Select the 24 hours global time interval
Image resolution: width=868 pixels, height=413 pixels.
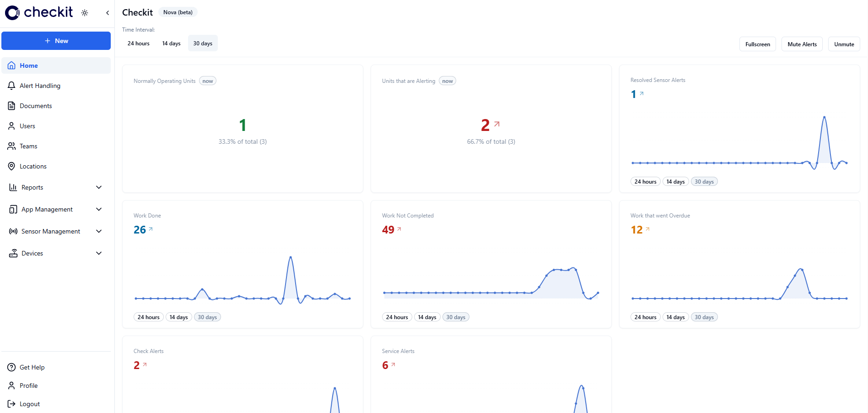coord(139,43)
